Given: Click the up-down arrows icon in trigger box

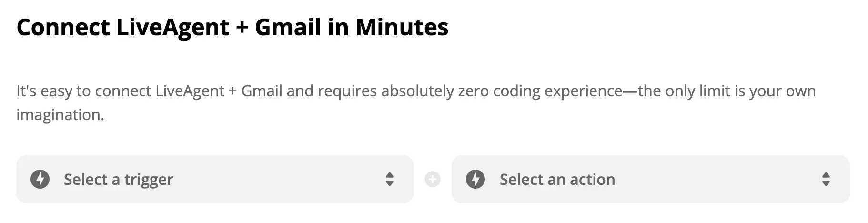Looking at the screenshot, I should click(390, 180).
